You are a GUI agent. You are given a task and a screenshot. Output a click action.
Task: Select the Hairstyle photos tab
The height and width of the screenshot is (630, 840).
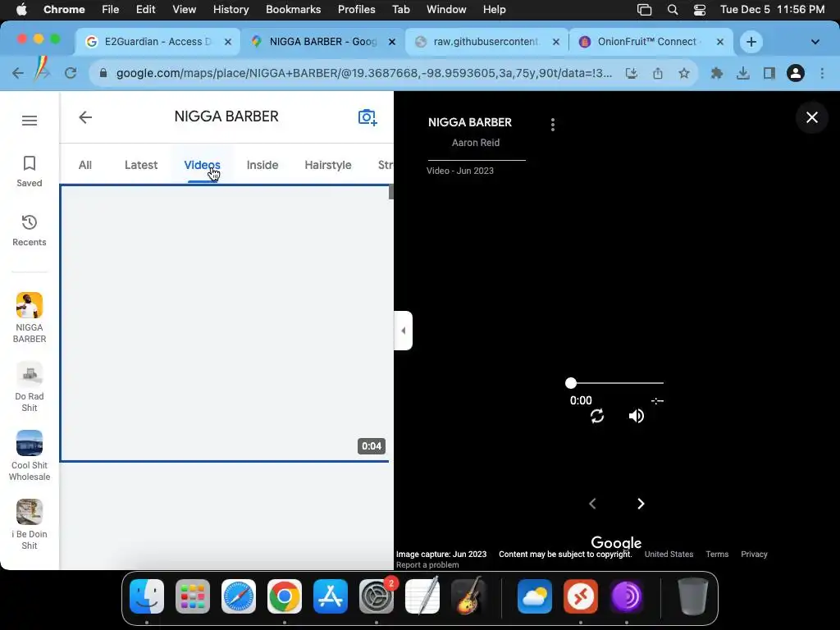[328, 165]
